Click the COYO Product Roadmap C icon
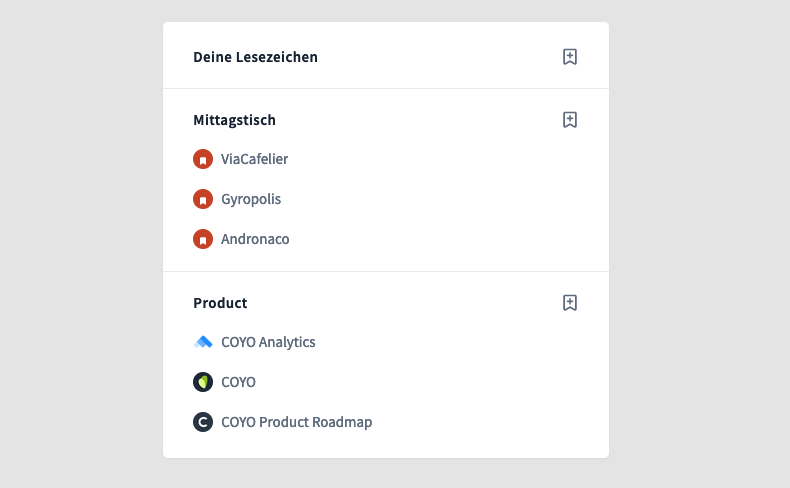Image resolution: width=790 pixels, height=488 pixels. coord(203,422)
